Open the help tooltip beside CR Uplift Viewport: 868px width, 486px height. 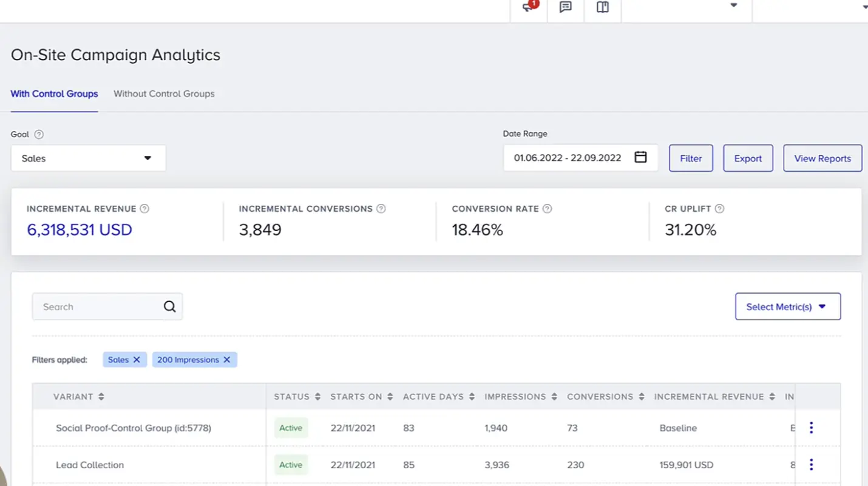[x=719, y=208]
